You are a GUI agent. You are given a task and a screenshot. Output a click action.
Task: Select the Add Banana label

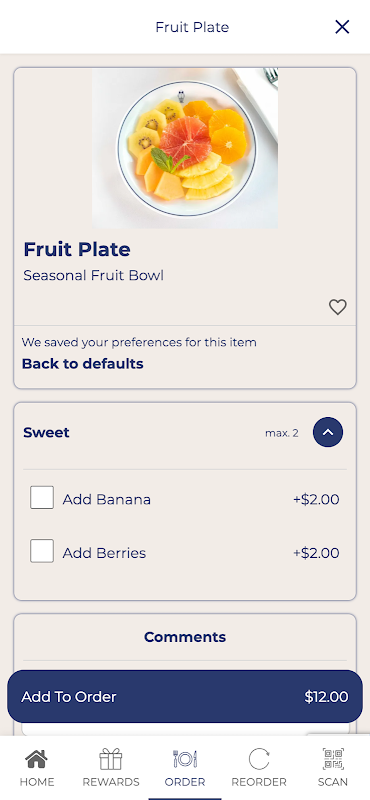coord(107,499)
